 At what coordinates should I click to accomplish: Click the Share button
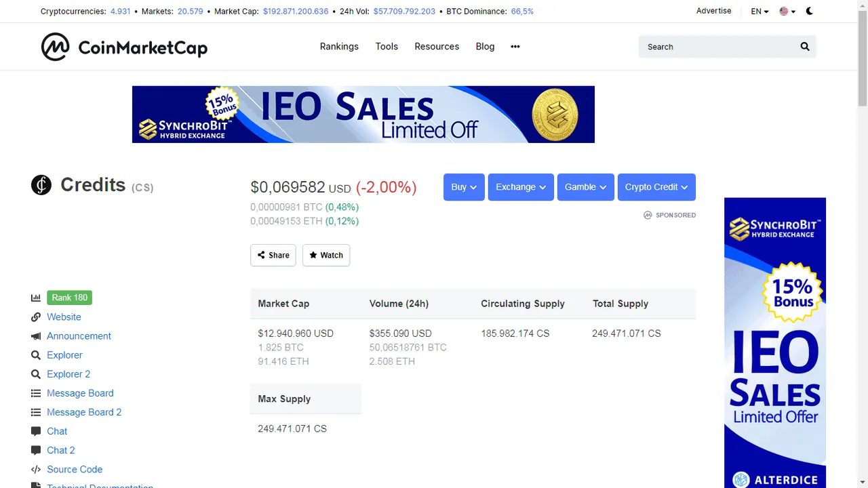point(273,255)
